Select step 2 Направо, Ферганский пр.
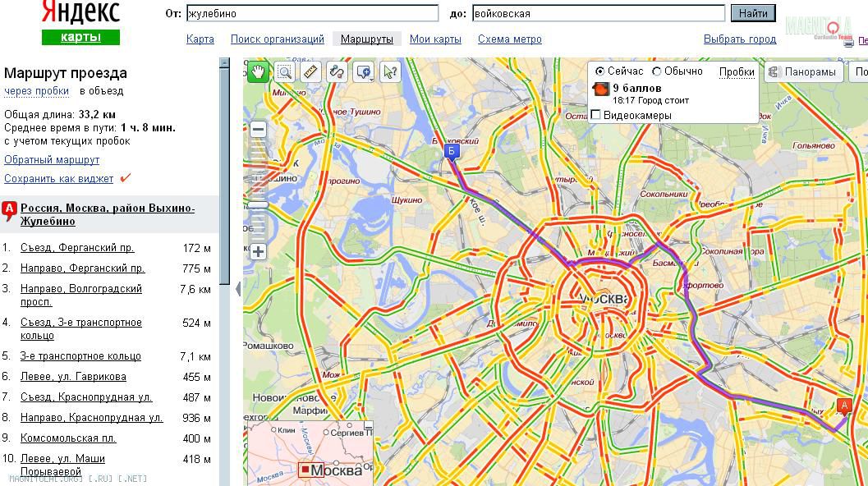This screenshot has height=486, width=868. click(x=82, y=268)
